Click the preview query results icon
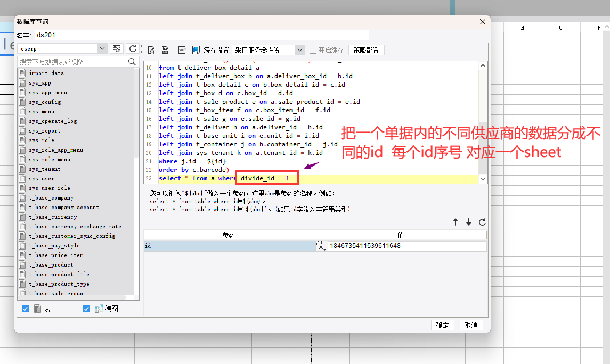This screenshot has height=364, width=610. tap(151, 50)
